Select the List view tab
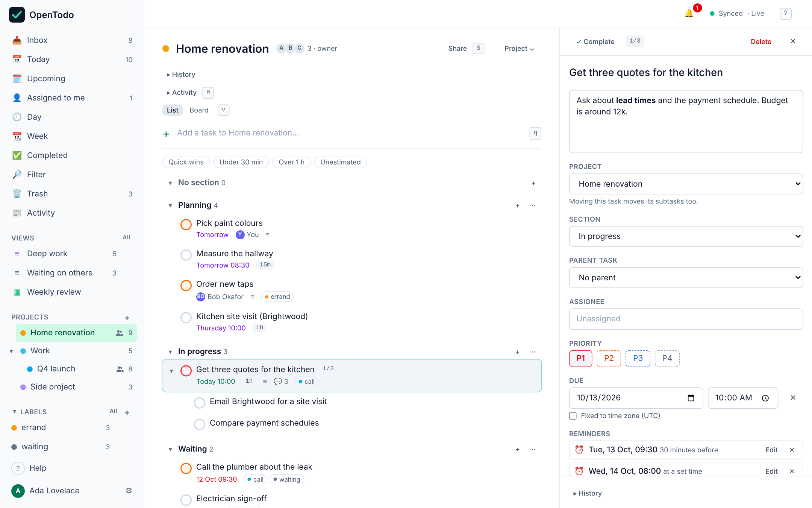The image size is (812, 508). coord(173,110)
